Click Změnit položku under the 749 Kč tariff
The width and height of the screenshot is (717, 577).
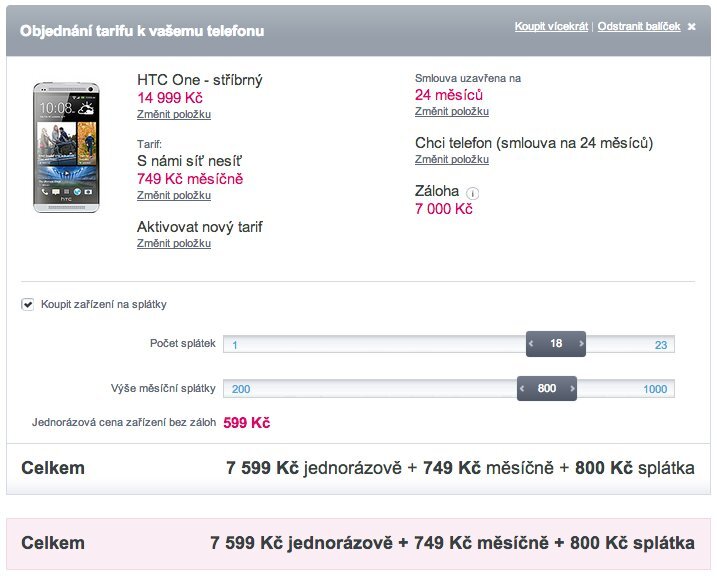click(x=174, y=196)
